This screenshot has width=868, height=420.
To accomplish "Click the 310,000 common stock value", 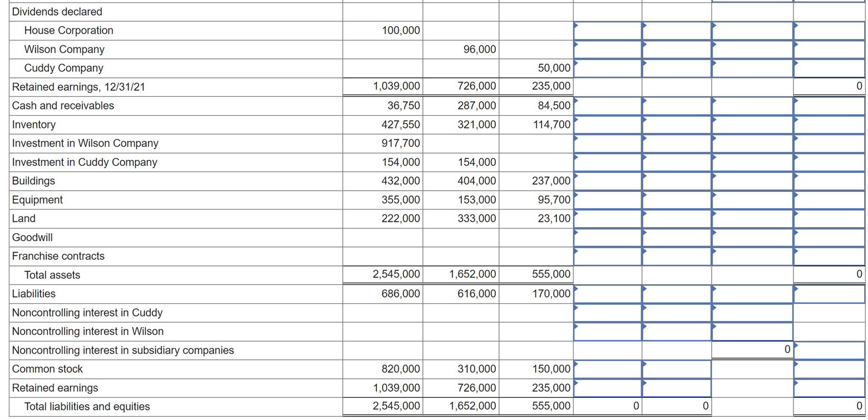I will click(x=477, y=370).
